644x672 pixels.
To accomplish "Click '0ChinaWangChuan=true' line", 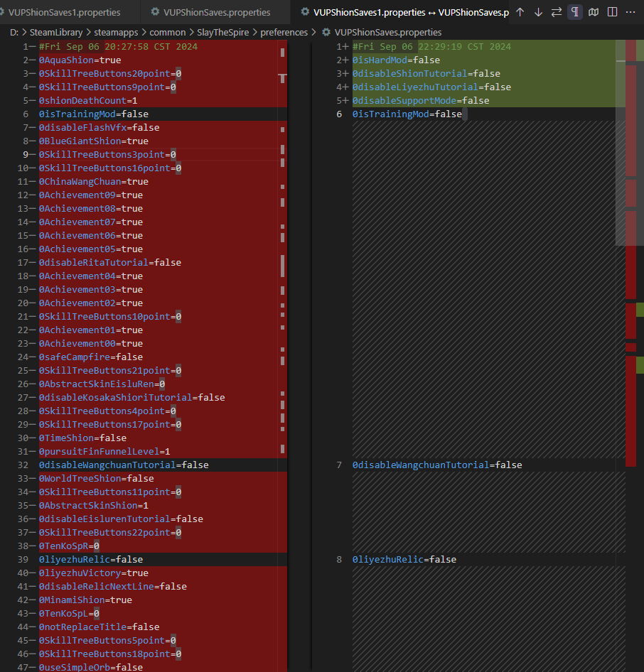I will pos(93,182).
